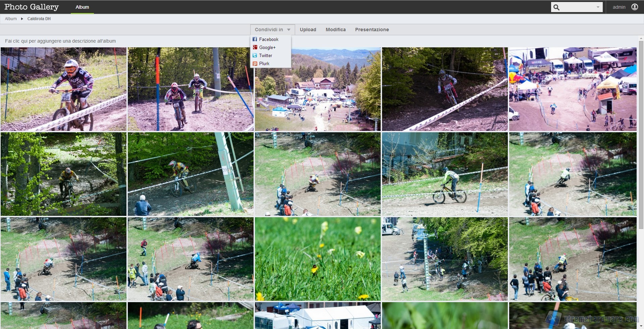This screenshot has height=329, width=644.
Task: Click the vertical scrollbar thumb
Action: point(641,134)
